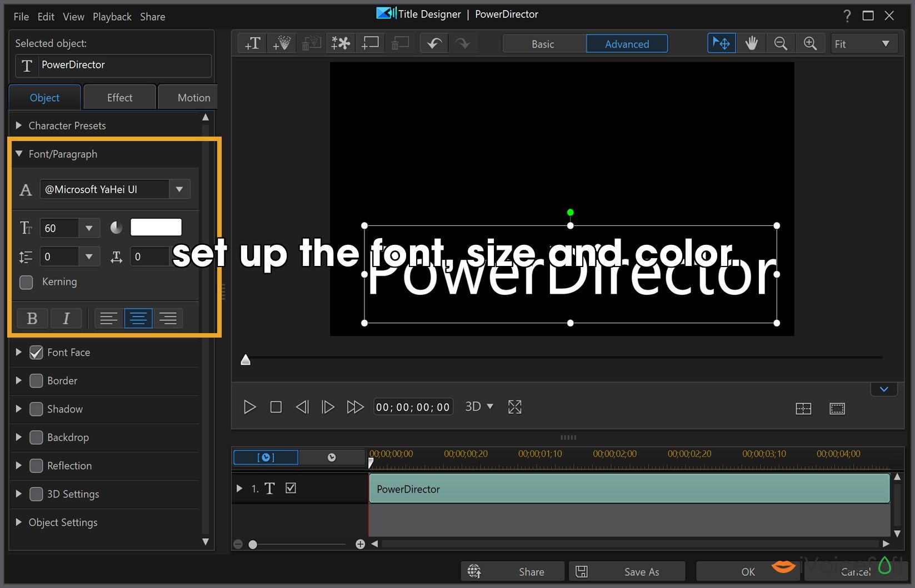Step to previous frame
This screenshot has width=915, height=588.
click(x=302, y=407)
